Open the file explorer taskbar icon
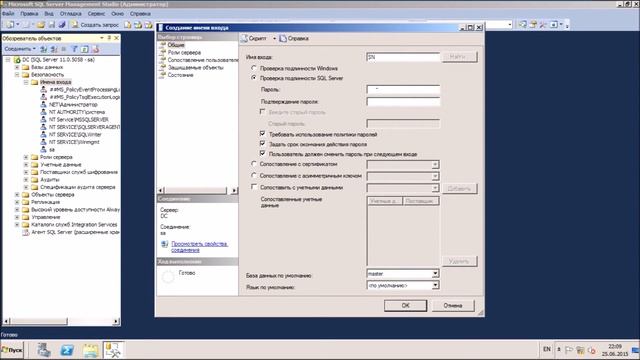Screen dimensions: 640x360 tap(90, 350)
